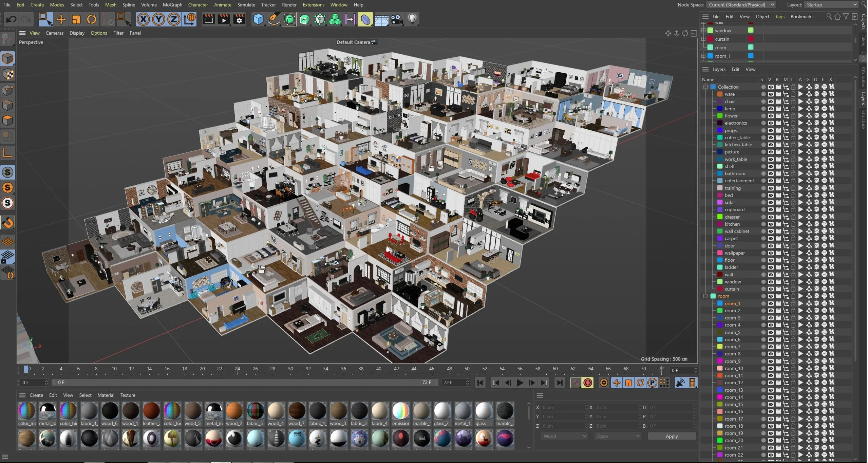Click the Camera object icon
Screen dimensions: 868x463
tap(397, 19)
